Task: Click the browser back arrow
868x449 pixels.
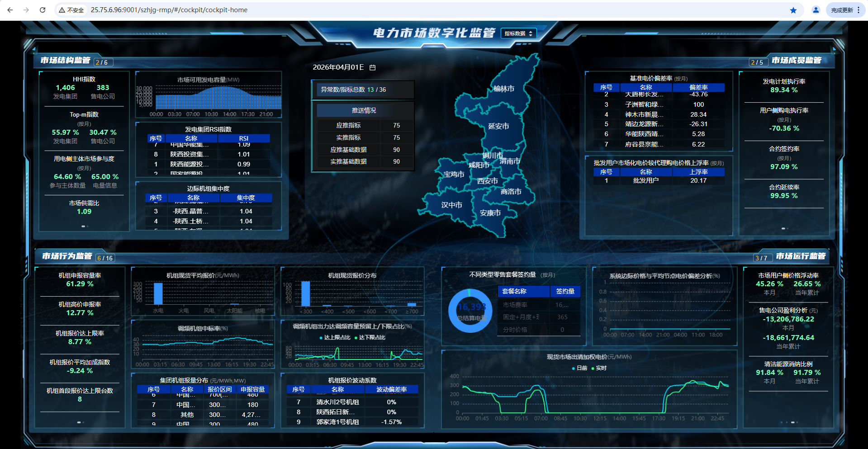Action: click(10, 10)
